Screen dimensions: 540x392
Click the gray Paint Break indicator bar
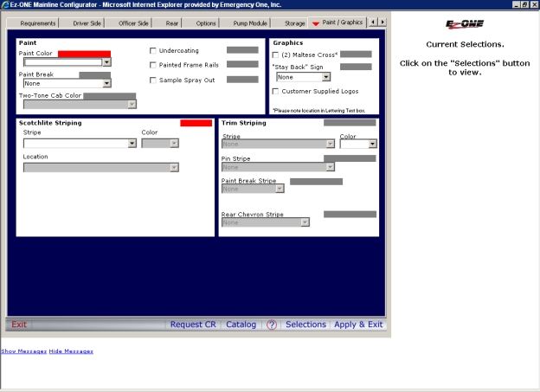[94, 75]
